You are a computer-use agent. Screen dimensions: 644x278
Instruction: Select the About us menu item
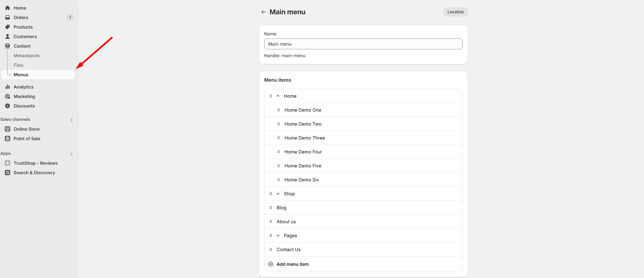pos(363,222)
